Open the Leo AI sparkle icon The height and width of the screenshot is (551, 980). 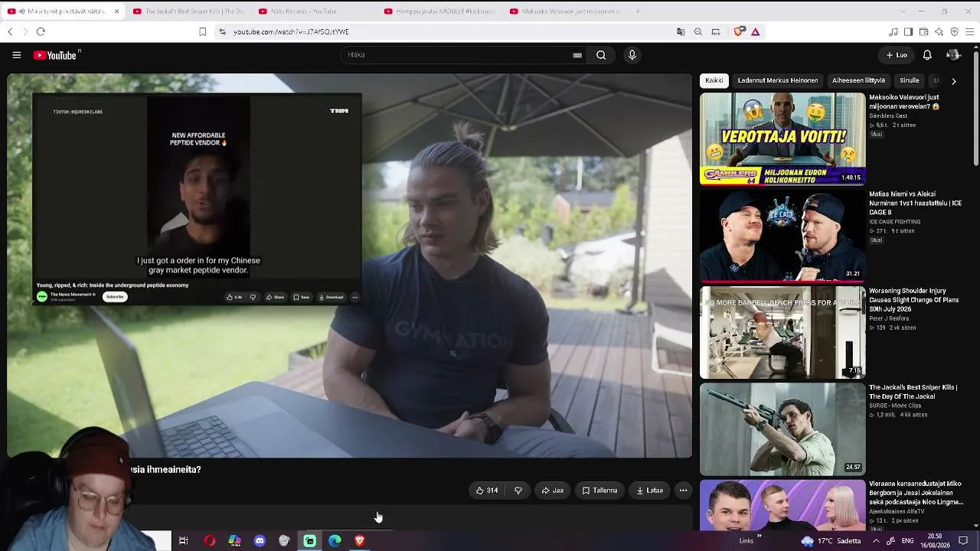(x=939, y=31)
